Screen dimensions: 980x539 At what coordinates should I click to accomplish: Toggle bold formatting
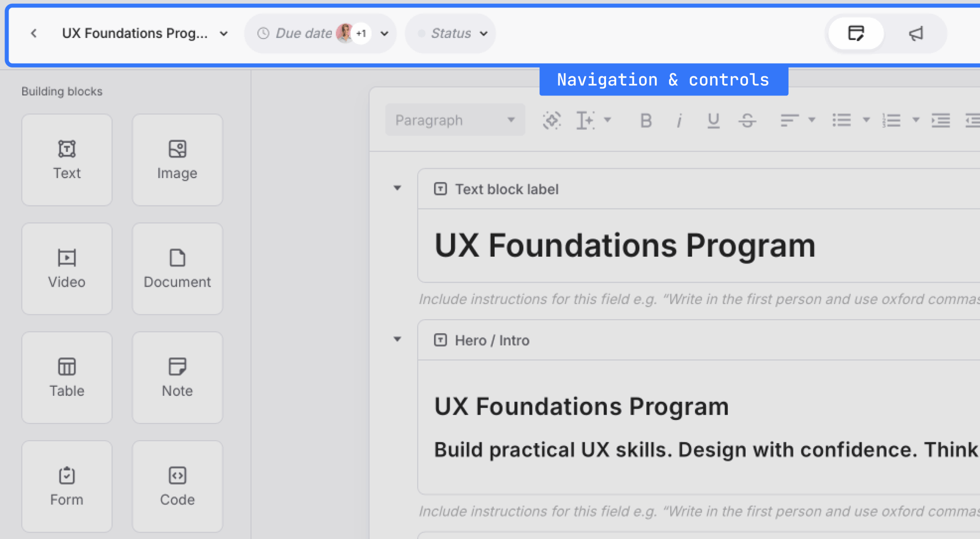point(646,120)
